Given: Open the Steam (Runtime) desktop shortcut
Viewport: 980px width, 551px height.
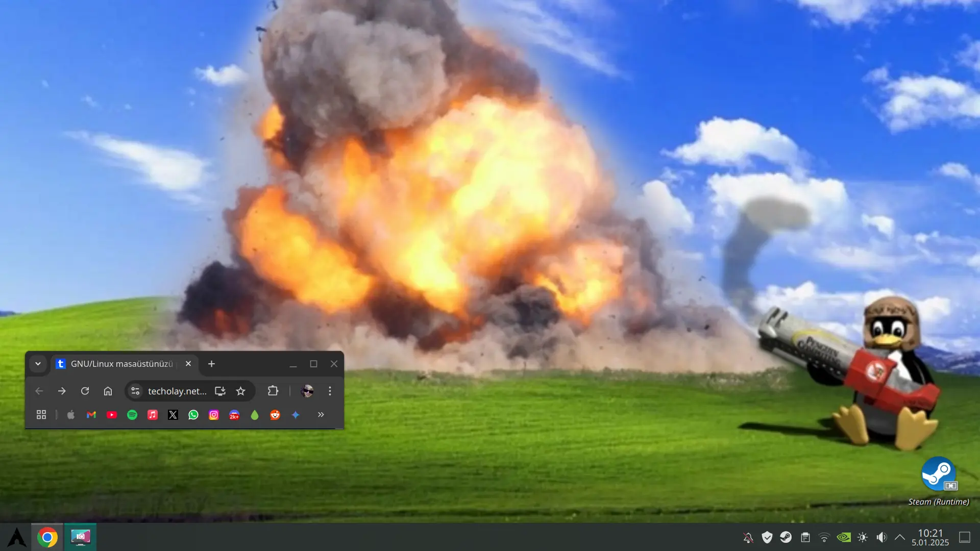Looking at the screenshot, I should coord(939,481).
